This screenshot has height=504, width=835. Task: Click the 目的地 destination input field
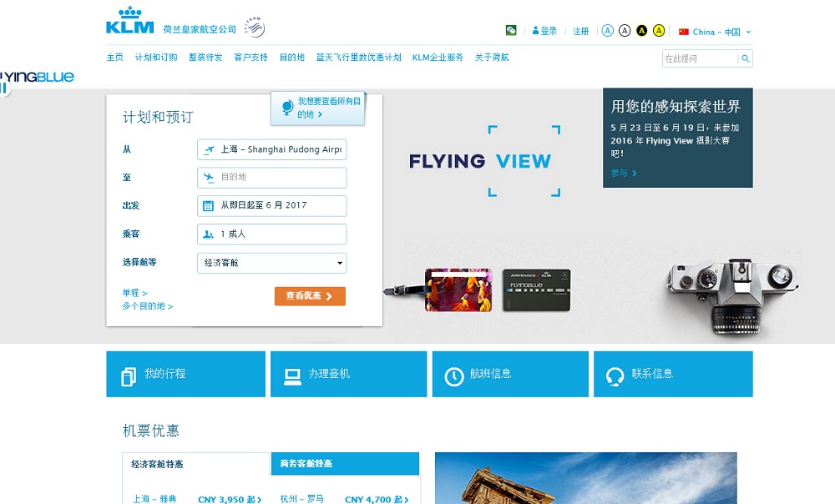click(271, 177)
